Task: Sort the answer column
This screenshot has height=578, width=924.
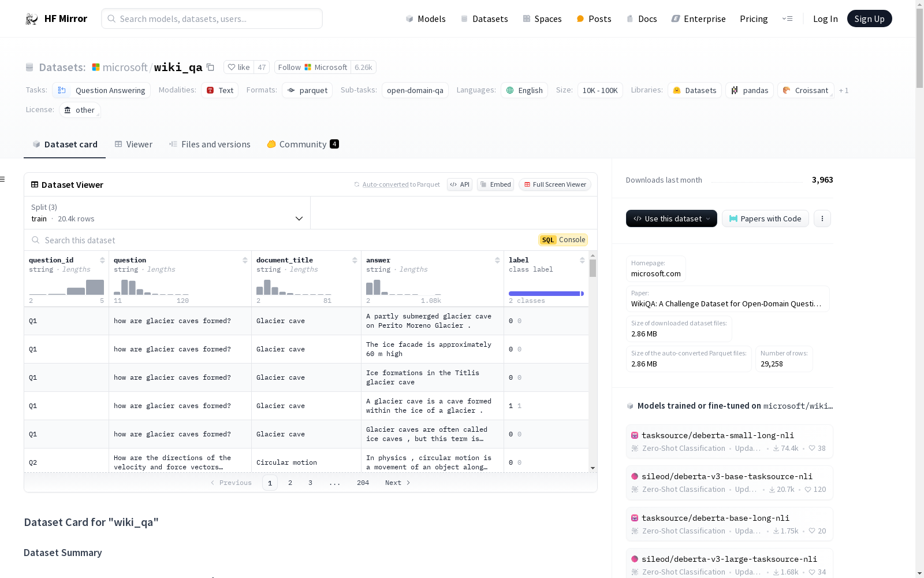Action: point(497,260)
